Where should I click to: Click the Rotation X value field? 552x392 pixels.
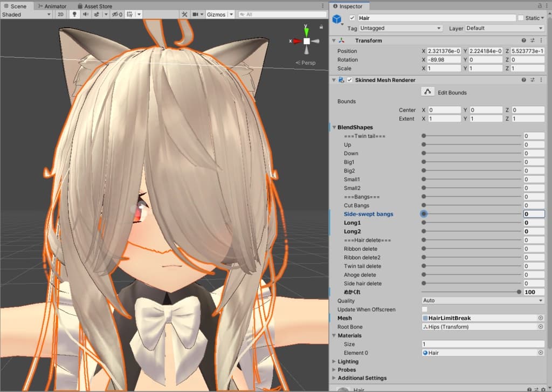coord(444,60)
